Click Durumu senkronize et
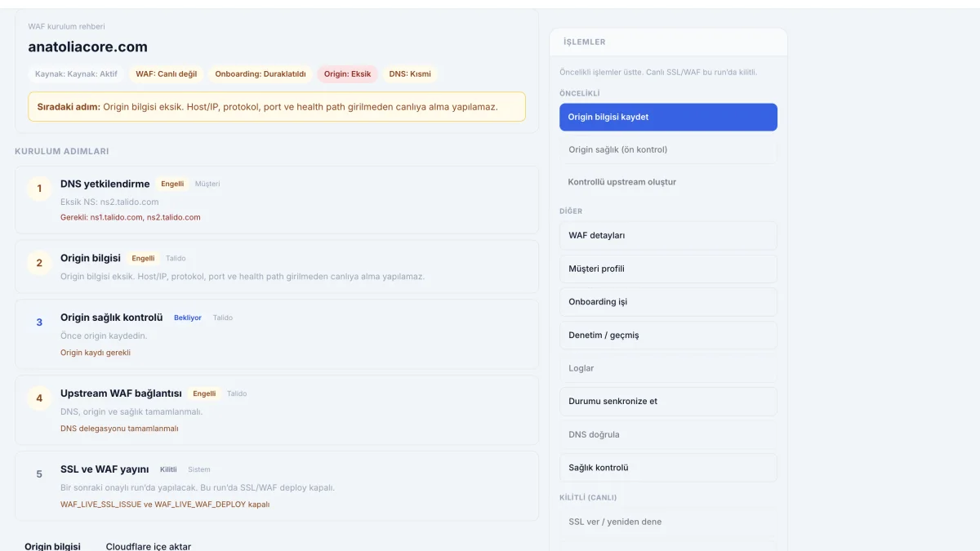The width and height of the screenshot is (980, 551). click(668, 402)
